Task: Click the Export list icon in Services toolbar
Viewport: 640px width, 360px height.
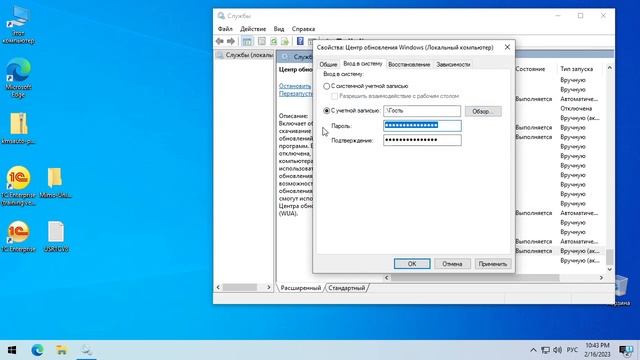Action: [285, 41]
